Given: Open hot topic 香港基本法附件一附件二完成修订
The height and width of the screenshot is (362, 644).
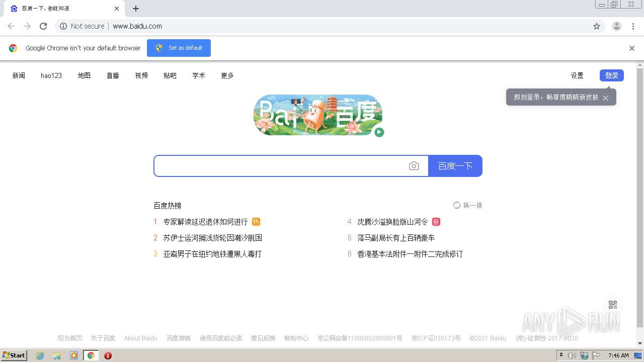Looking at the screenshot, I should pyautogui.click(x=410, y=254).
